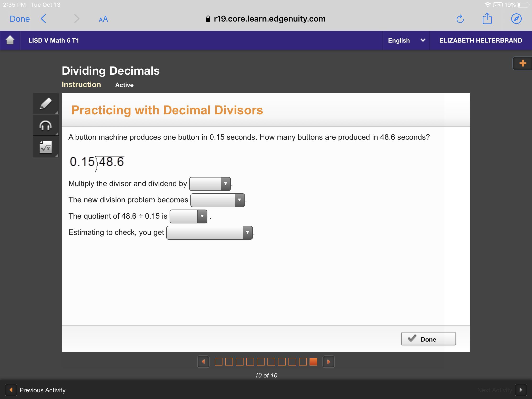Viewport: 532px width, 399px height.
Task: Open the 'new division problem becomes' dropdown
Action: 217,200
